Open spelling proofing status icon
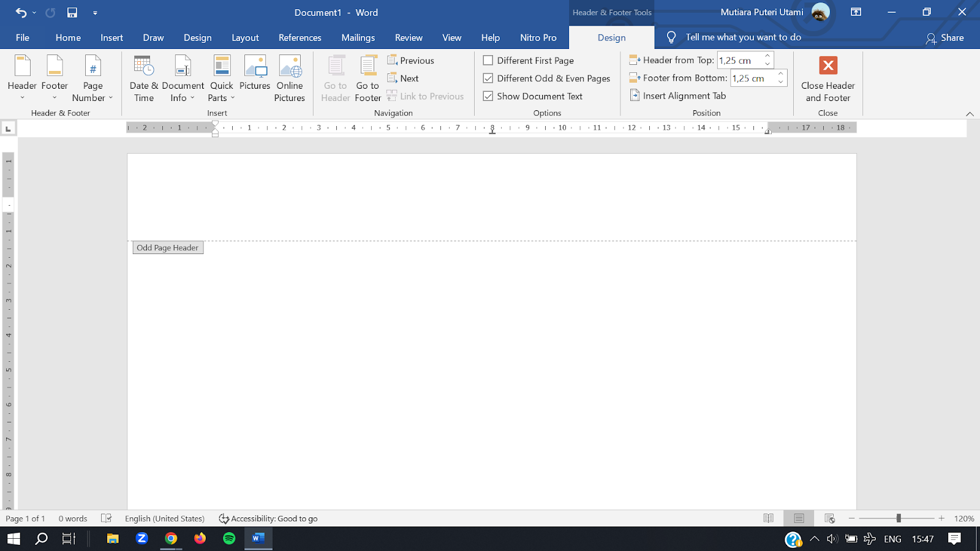Viewport: 980px width, 551px height. pos(107,519)
